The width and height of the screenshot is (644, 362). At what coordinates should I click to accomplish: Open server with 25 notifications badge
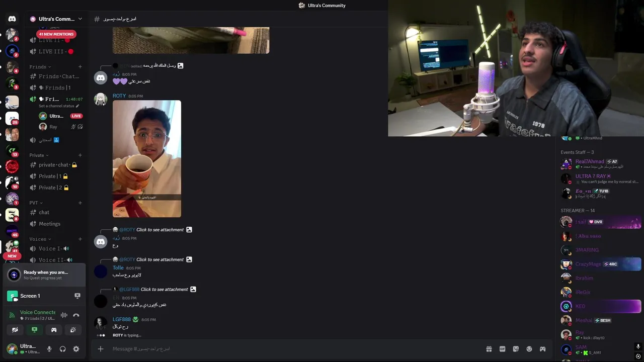(x=12, y=119)
